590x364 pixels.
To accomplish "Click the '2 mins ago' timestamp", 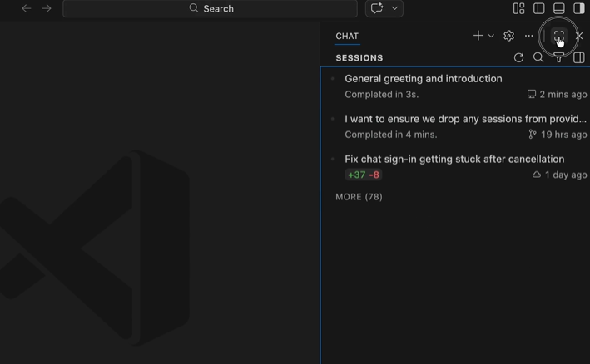I will 563,94.
